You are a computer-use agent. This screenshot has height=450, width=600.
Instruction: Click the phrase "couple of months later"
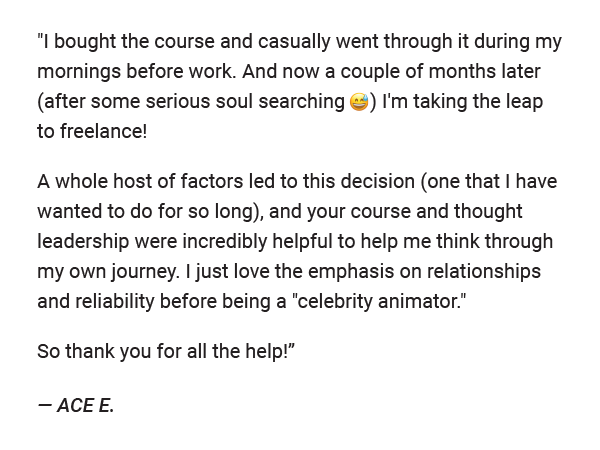[440, 72]
